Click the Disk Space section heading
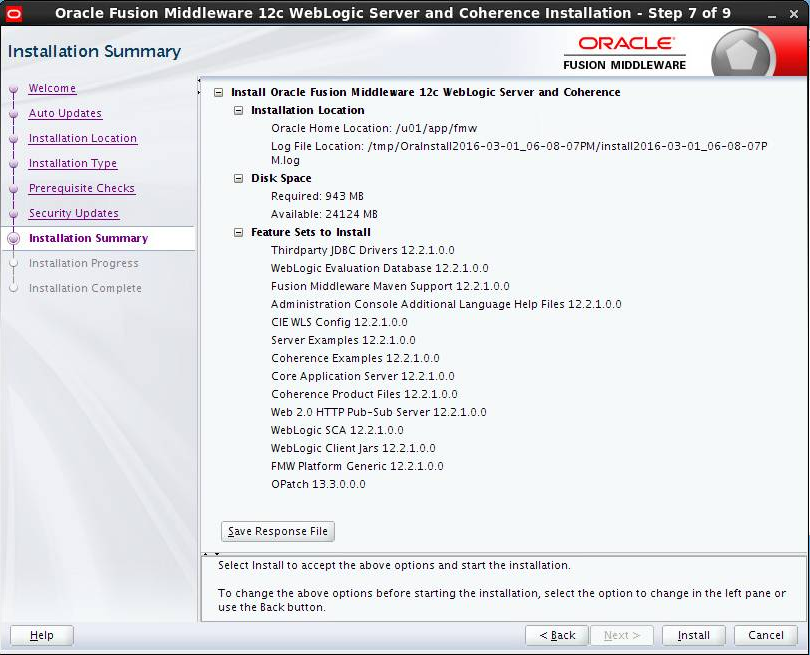Image resolution: width=810 pixels, height=655 pixels. point(281,178)
